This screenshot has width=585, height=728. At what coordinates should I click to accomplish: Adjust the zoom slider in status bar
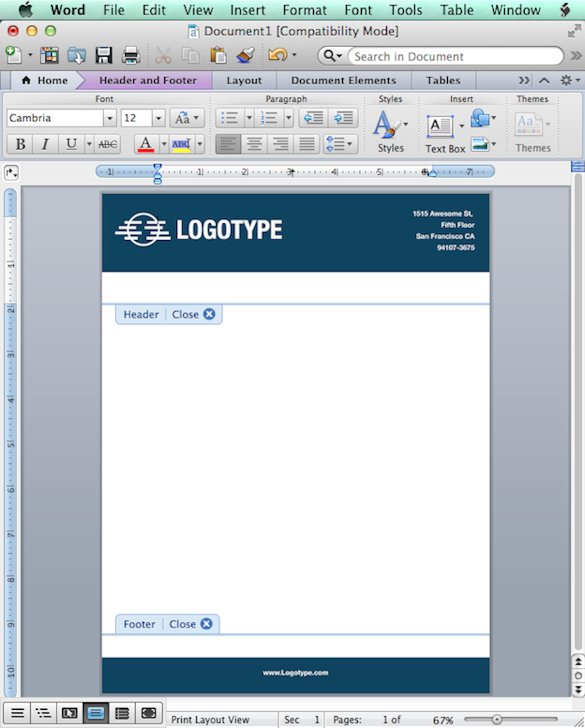coord(497,719)
